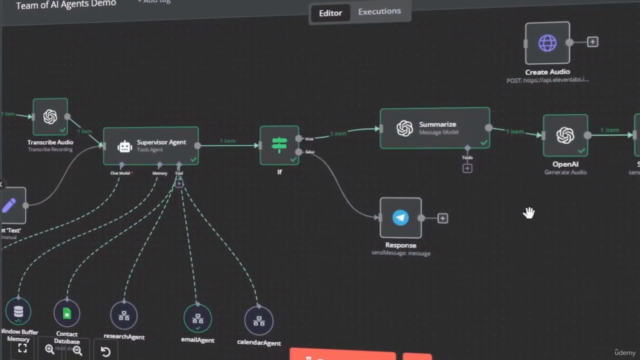Click the Chat Model connector label
Image resolution: width=640 pixels, height=360 pixels.
coord(121,173)
